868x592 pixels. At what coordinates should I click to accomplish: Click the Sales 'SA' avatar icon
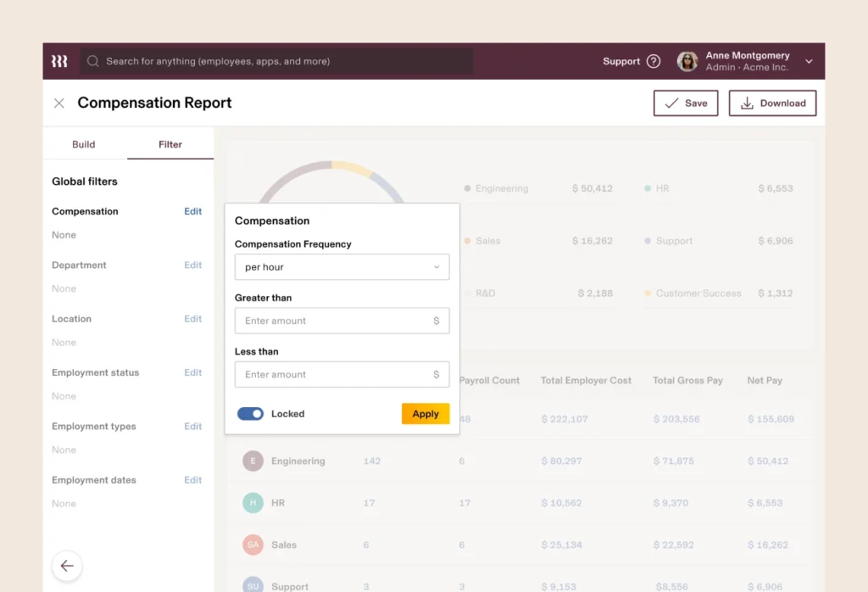253,545
